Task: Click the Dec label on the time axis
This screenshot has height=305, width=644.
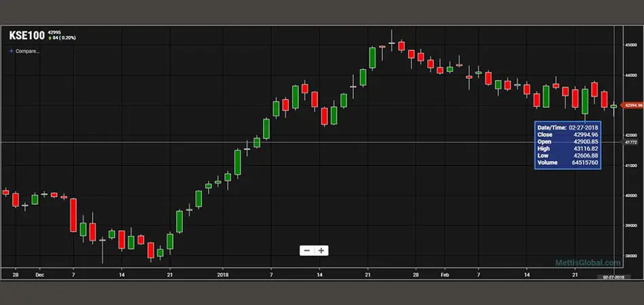Action: click(x=40, y=274)
